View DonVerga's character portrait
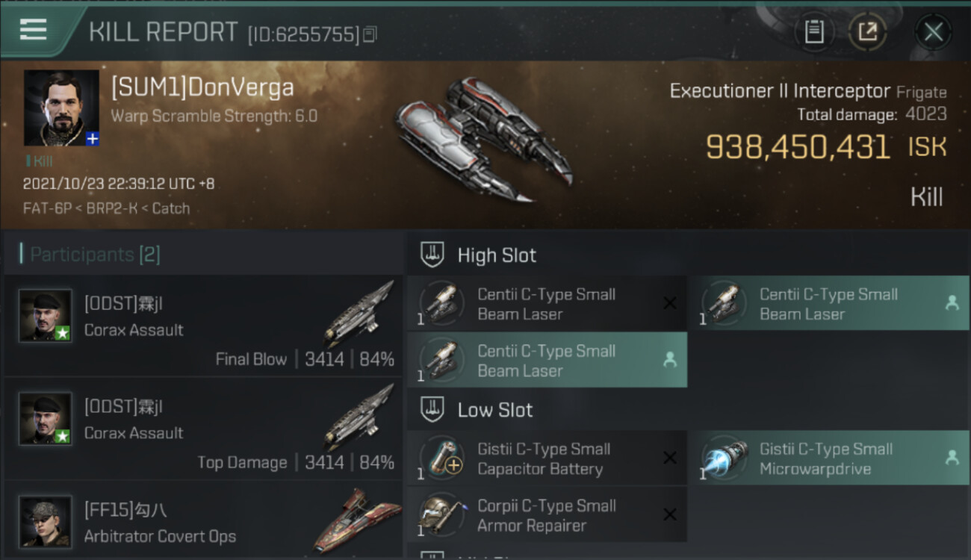This screenshot has width=971, height=560. 61,108
